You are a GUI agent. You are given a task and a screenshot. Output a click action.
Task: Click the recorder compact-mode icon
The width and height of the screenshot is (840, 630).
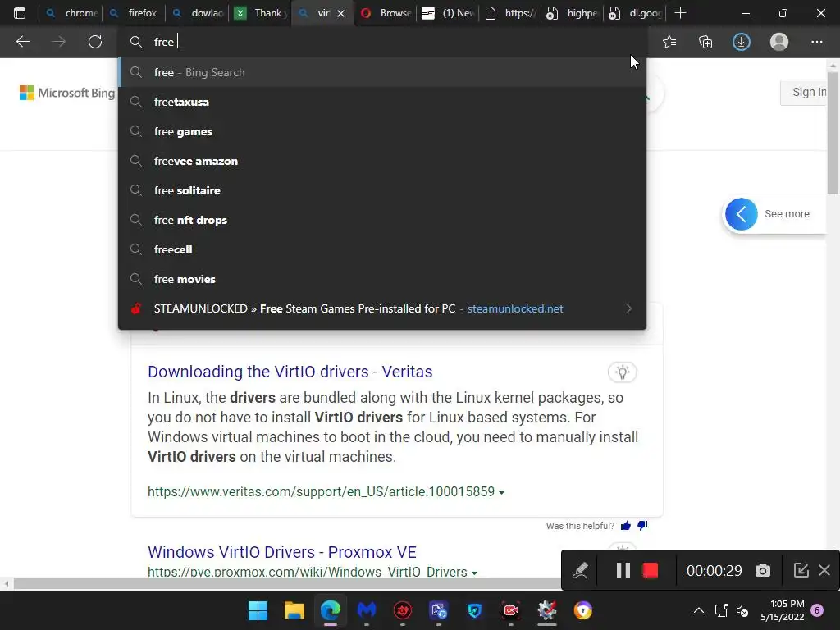point(801,570)
